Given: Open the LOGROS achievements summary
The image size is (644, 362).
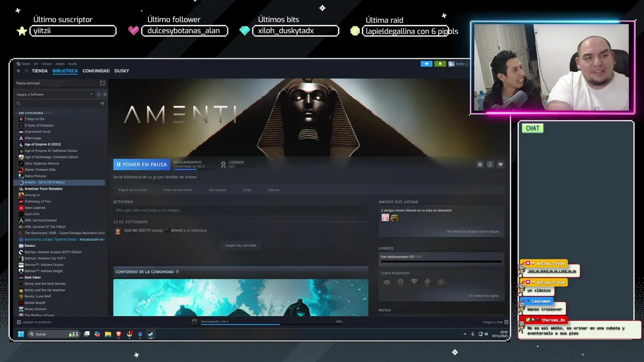Looking at the screenshot, I should pyautogui.click(x=236, y=164).
